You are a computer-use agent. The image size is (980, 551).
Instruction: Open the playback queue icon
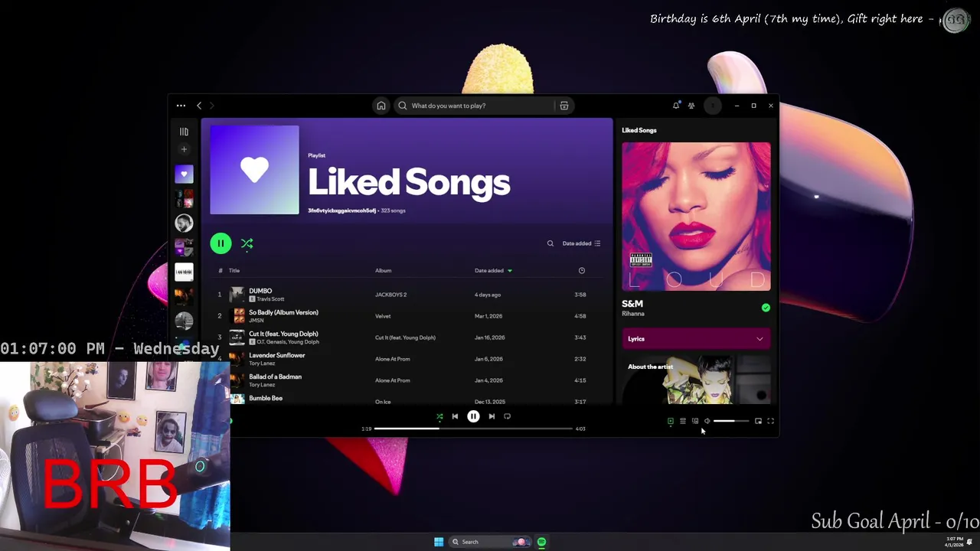(x=682, y=421)
